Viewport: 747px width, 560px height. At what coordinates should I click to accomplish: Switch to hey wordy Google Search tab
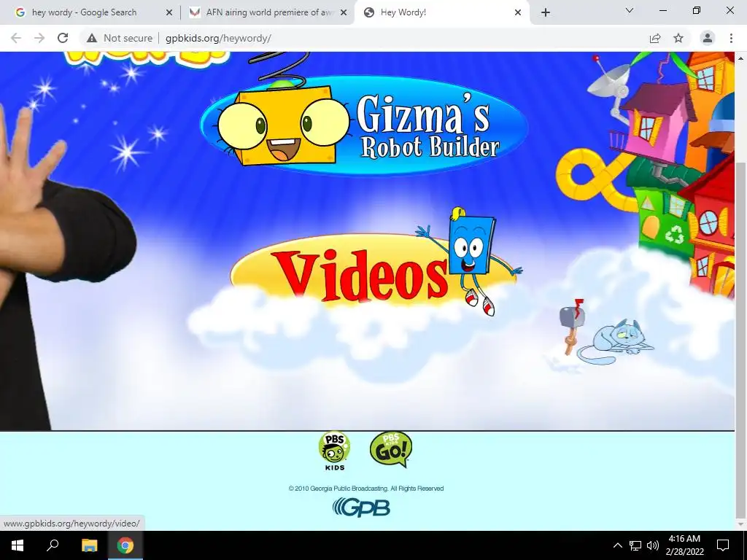click(85, 12)
